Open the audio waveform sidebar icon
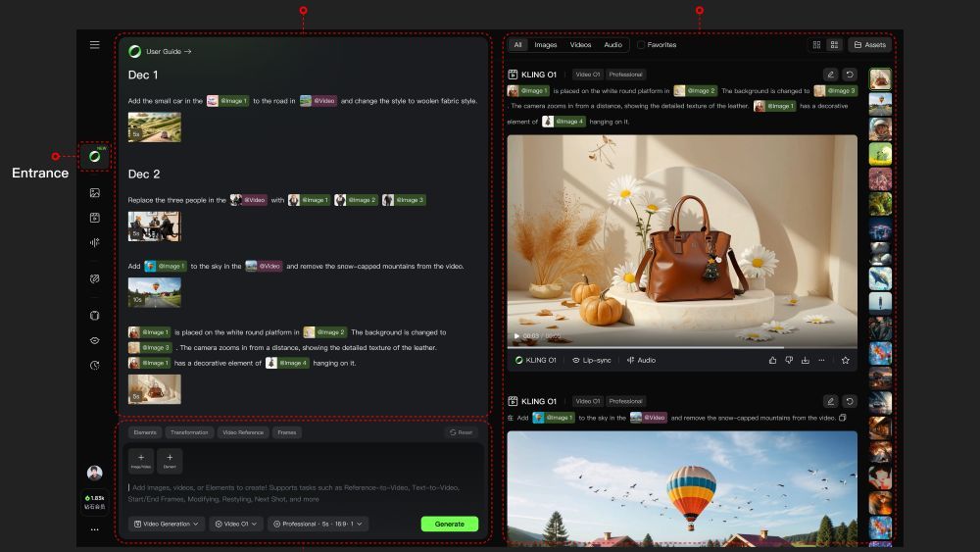This screenshot has width=980, height=552. (x=94, y=242)
